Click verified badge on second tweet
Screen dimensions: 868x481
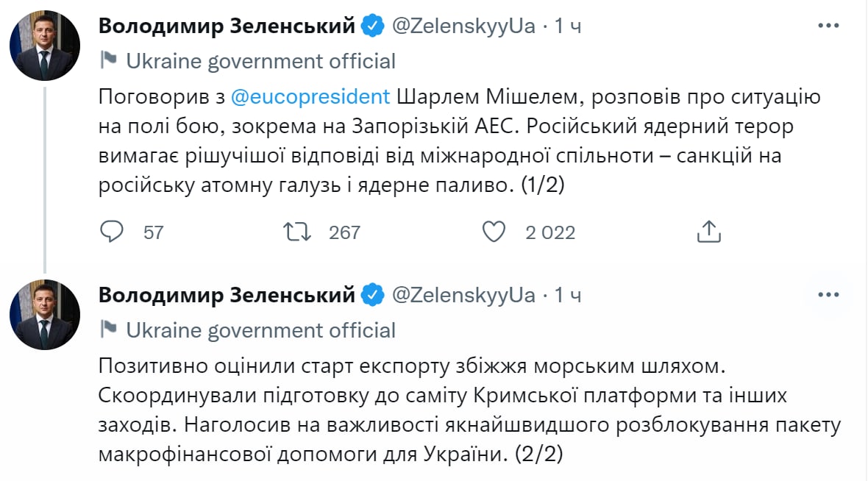point(373,296)
